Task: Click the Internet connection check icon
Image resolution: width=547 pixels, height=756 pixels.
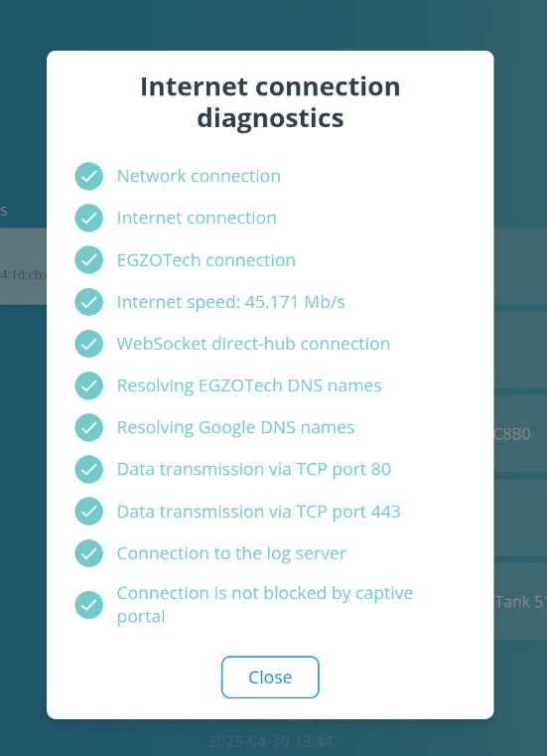Action: (88, 218)
